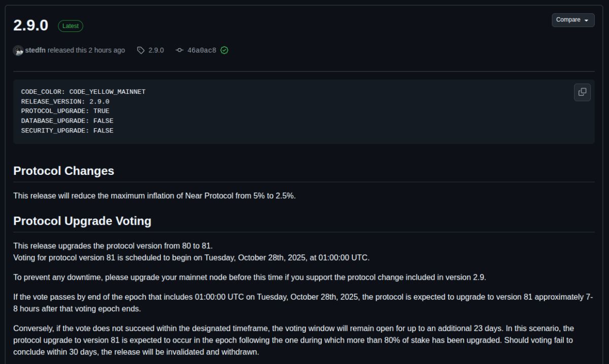
Task: Click the 2.9.0 release title
Action: 30,25
